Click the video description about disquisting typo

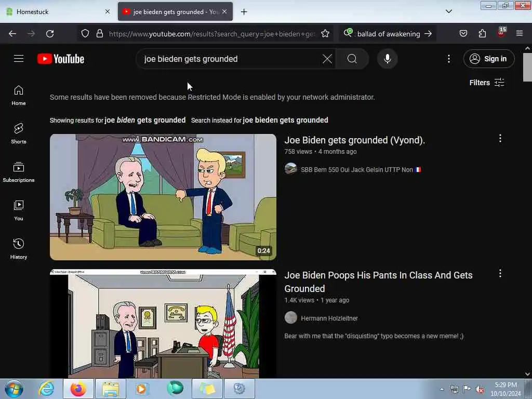[x=374, y=336]
